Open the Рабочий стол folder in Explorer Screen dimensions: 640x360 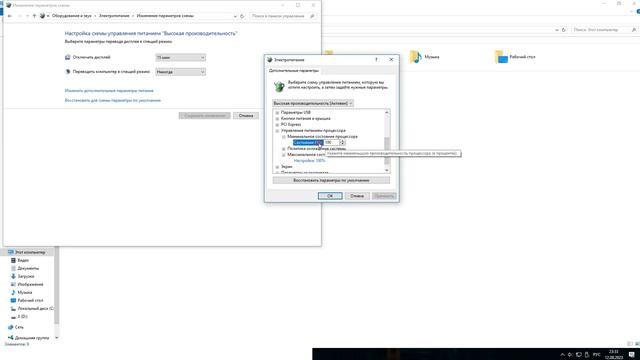(515, 57)
